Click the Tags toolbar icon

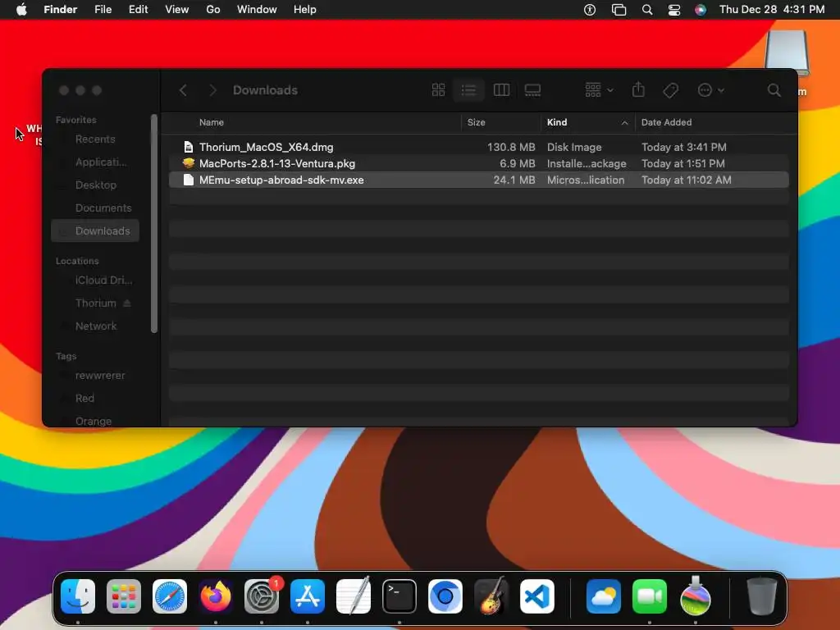670,90
